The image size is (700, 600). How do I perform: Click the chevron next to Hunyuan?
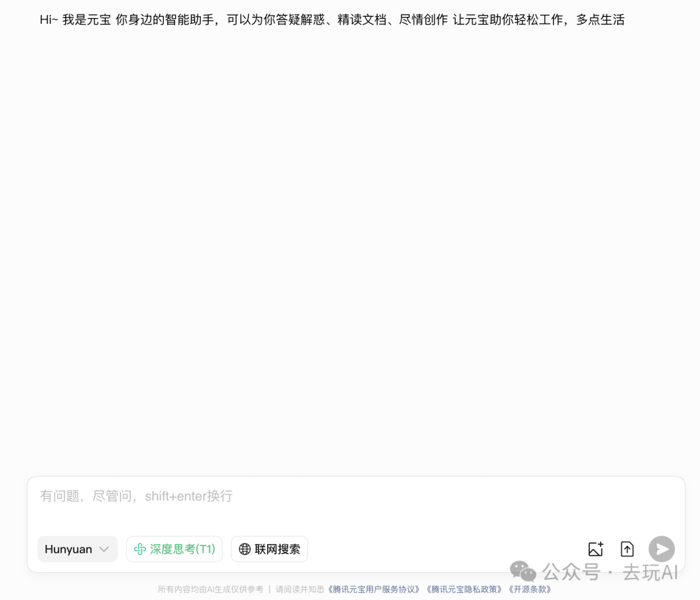coord(104,549)
